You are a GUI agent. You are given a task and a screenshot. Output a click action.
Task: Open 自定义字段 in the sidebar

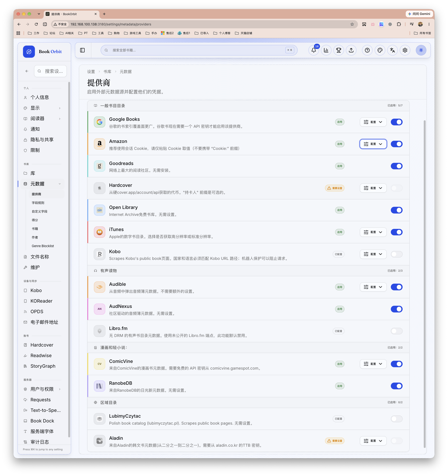[x=40, y=211]
